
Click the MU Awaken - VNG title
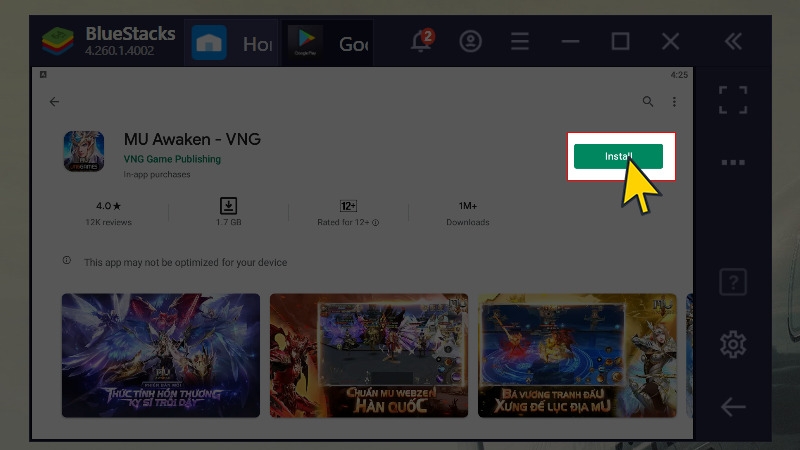[192, 139]
